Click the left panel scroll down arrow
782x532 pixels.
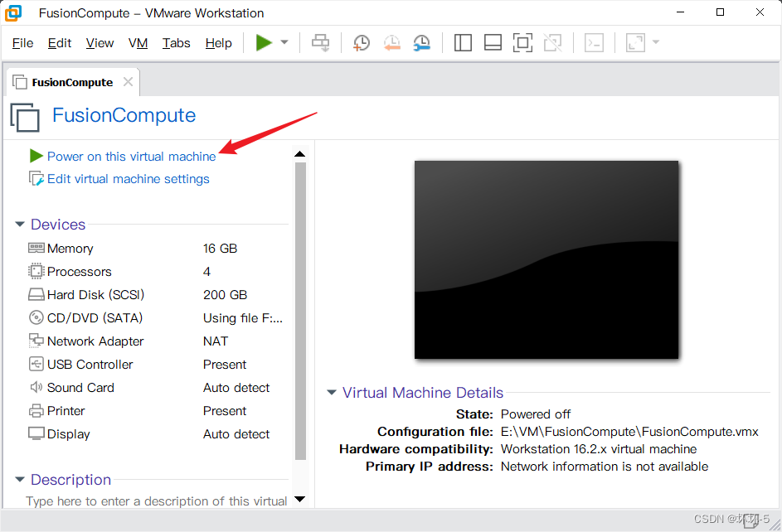299,499
